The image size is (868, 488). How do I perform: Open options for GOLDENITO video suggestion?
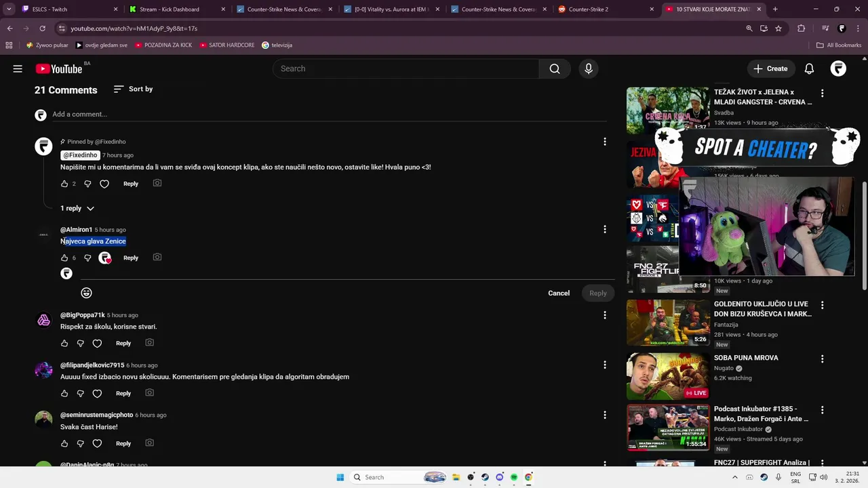tap(823, 305)
